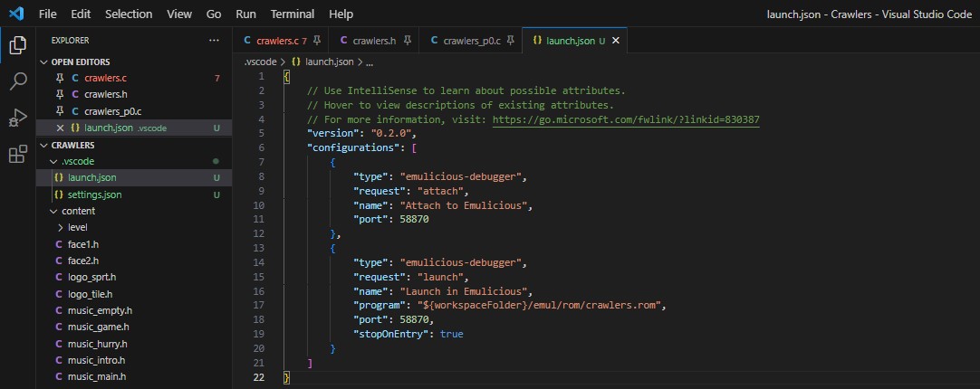Place cursor on "stopOnEntry" key
Screen dimensions: 980x389
(390, 334)
